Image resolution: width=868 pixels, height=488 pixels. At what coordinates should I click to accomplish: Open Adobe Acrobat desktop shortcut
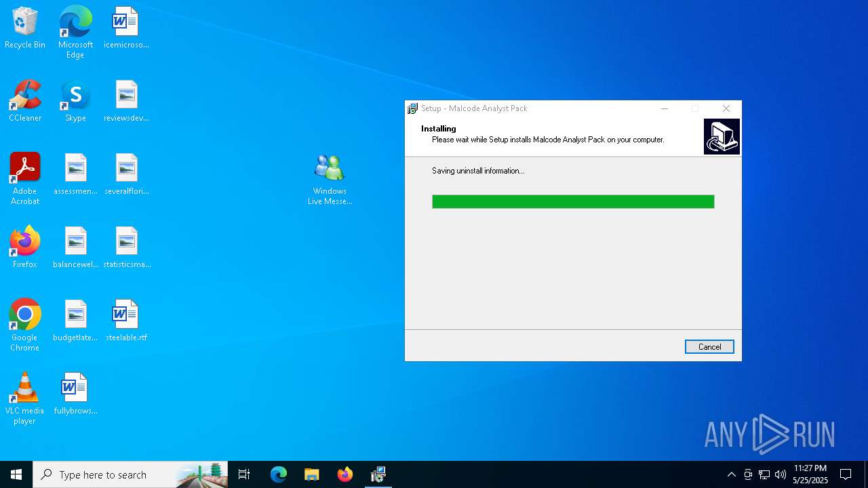tap(25, 180)
